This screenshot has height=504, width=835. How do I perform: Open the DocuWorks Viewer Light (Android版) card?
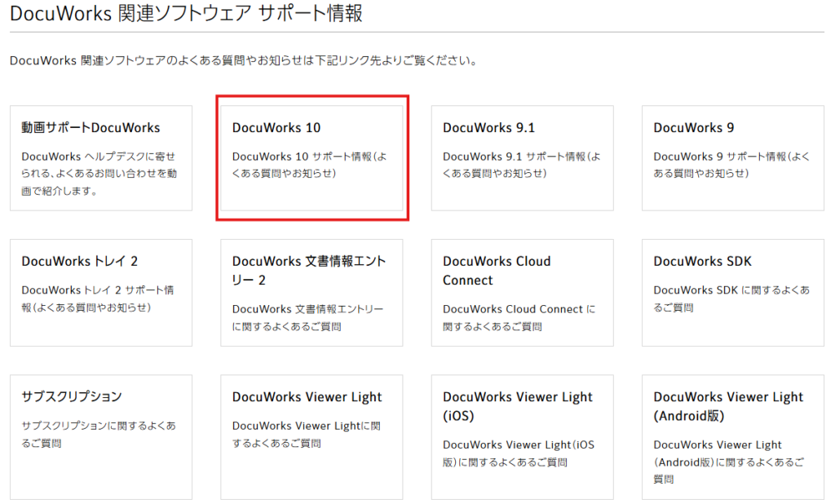733,437
